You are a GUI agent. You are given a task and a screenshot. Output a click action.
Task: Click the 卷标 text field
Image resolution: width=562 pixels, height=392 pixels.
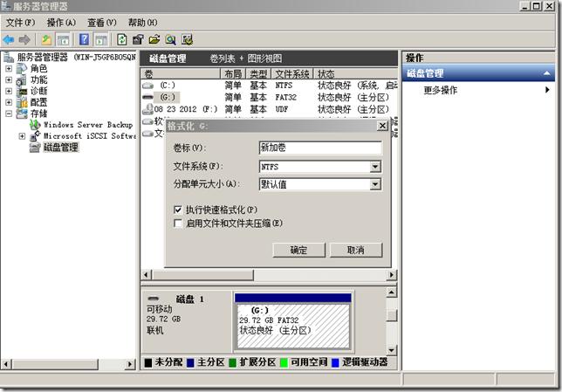click(x=319, y=148)
